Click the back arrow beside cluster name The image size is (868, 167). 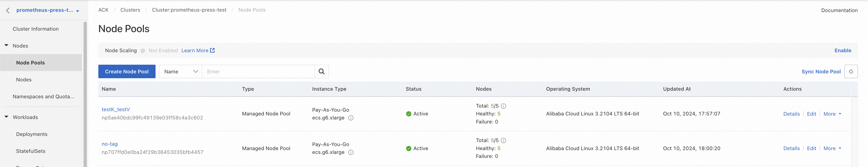coord(8,10)
